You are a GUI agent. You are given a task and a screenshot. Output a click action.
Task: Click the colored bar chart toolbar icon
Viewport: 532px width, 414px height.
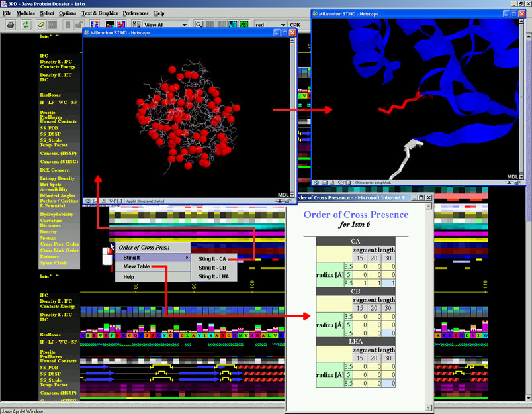coord(110,25)
